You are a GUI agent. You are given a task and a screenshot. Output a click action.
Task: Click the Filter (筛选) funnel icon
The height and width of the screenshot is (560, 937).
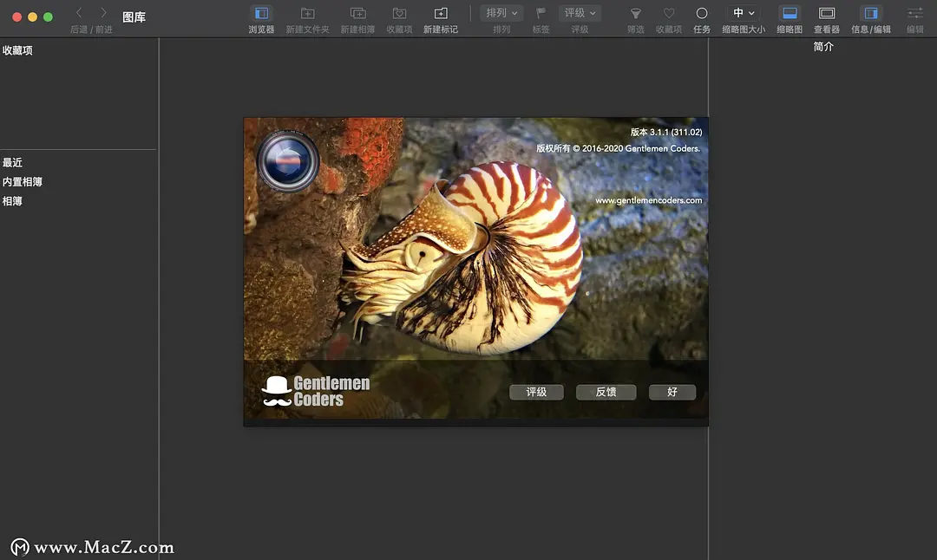click(636, 14)
